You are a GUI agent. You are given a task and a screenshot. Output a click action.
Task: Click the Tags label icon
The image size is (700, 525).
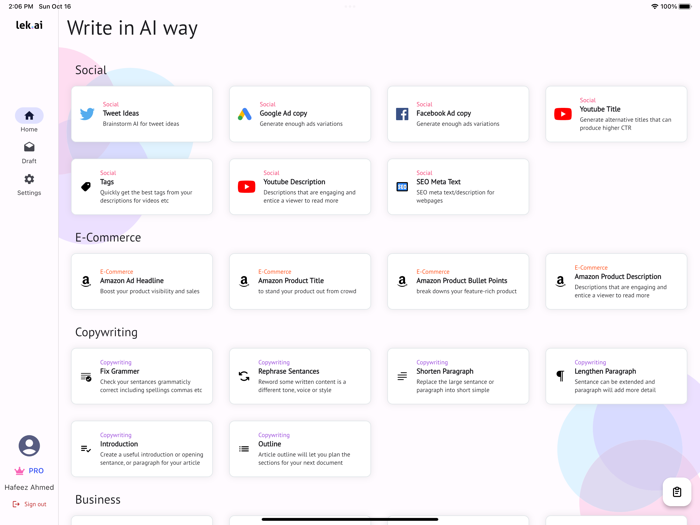click(x=86, y=187)
